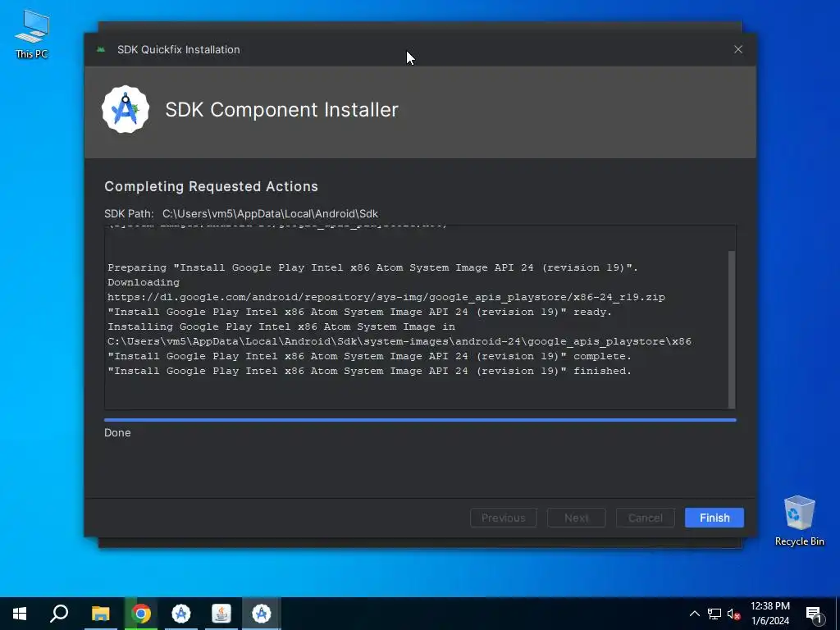Image resolution: width=840 pixels, height=630 pixels.
Task: Click the installation log scrollbar
Action: click(x=732, y=329)
